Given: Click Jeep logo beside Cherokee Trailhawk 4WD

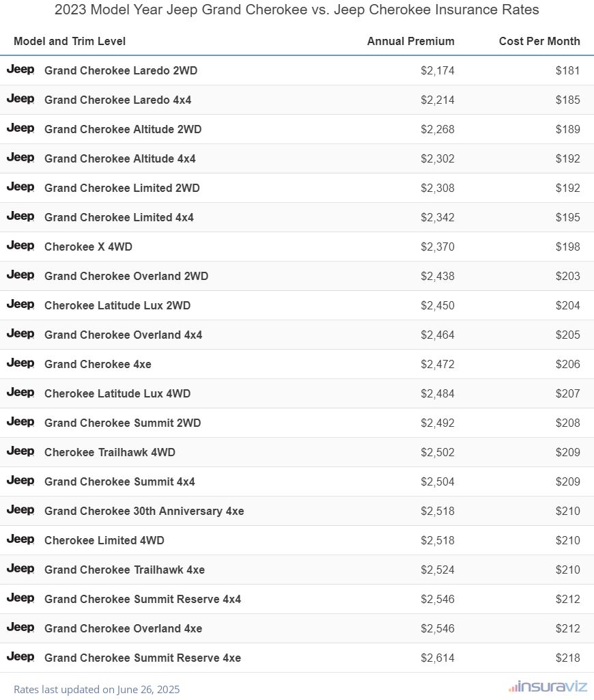Looking at the screenshot, I should 20,452.
